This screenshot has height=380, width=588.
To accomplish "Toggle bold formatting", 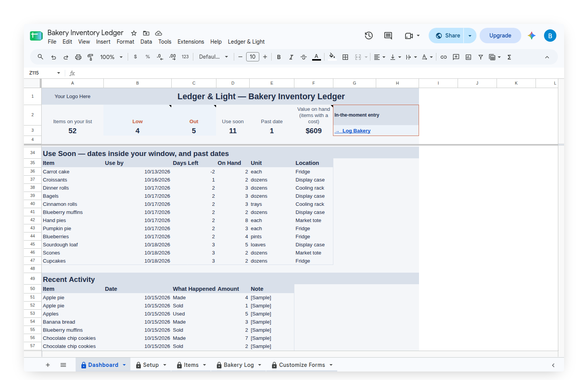I will click(x=279, y=57).
